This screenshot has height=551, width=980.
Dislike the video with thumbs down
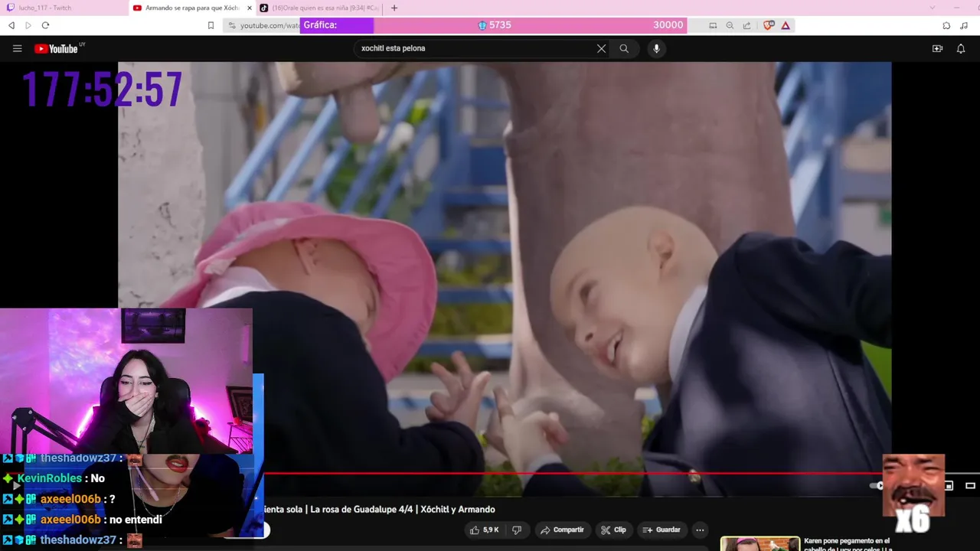tap(517, 530)
